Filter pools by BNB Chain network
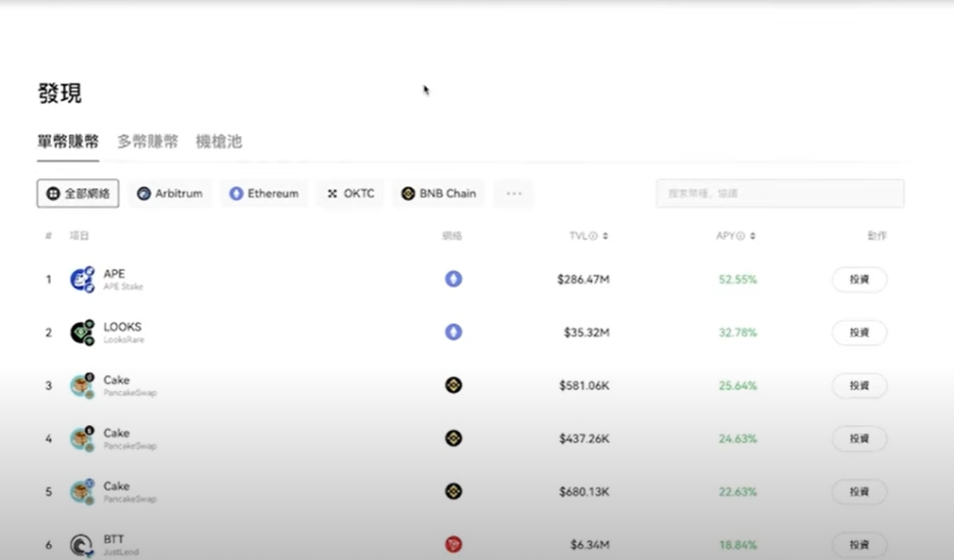The width and height of the screenshot is (954, 560). 438,194
